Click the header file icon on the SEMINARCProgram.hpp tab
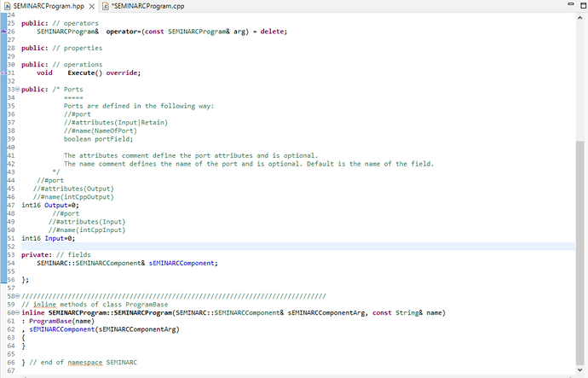588x378 pixels. (7, 6)
